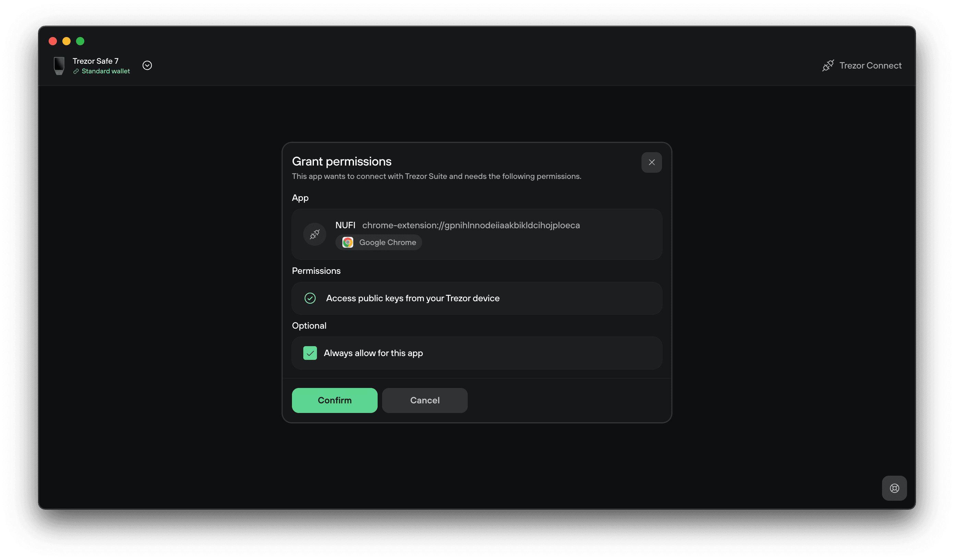
Task: Click the Trezor Safe 7 device icon
Action: point(59,66)
